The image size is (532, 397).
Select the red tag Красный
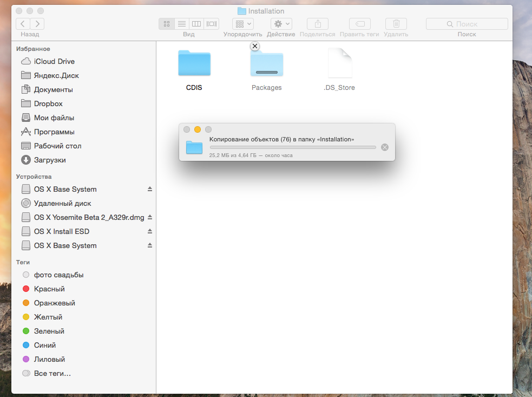(x=49, y=289)
